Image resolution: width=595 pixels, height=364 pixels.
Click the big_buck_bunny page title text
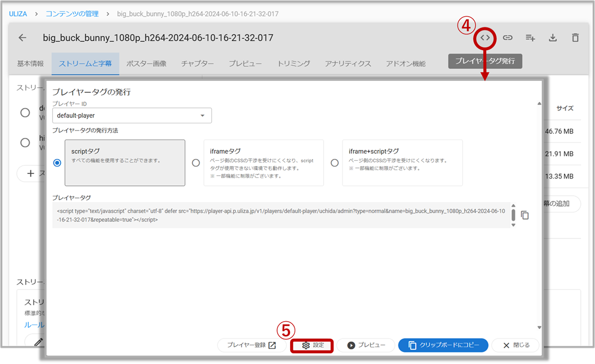(158, 38)
